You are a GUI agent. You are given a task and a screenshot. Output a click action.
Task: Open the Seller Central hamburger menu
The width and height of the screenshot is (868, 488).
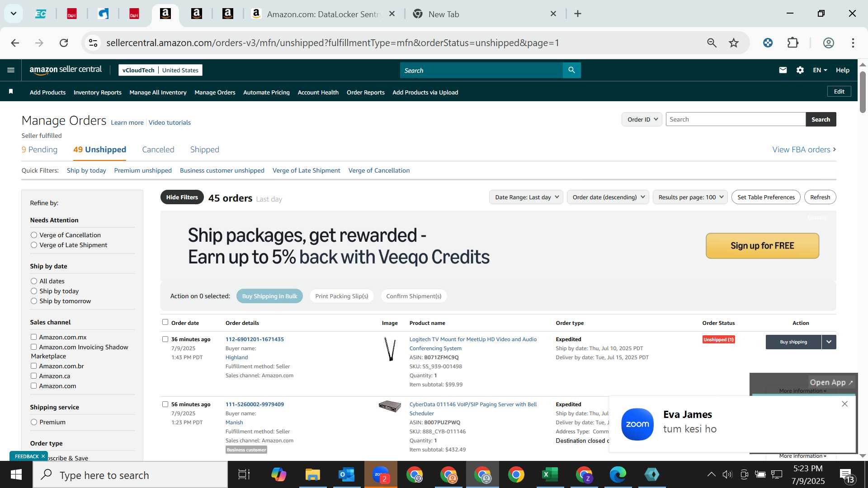tap(11, 70)
